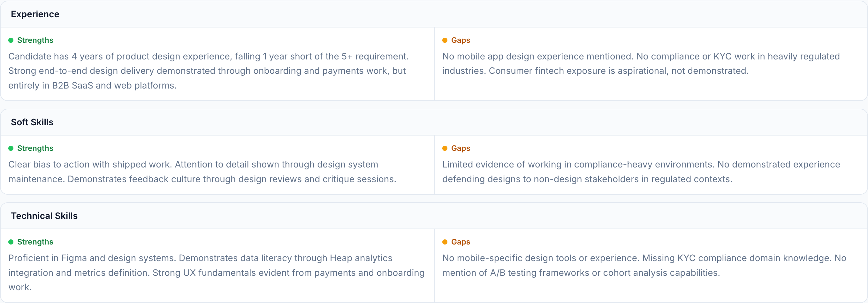The image size is (868, 303).
Task: Click the orange dot beside Soft Skills Gaps
Action: (445, 148)
